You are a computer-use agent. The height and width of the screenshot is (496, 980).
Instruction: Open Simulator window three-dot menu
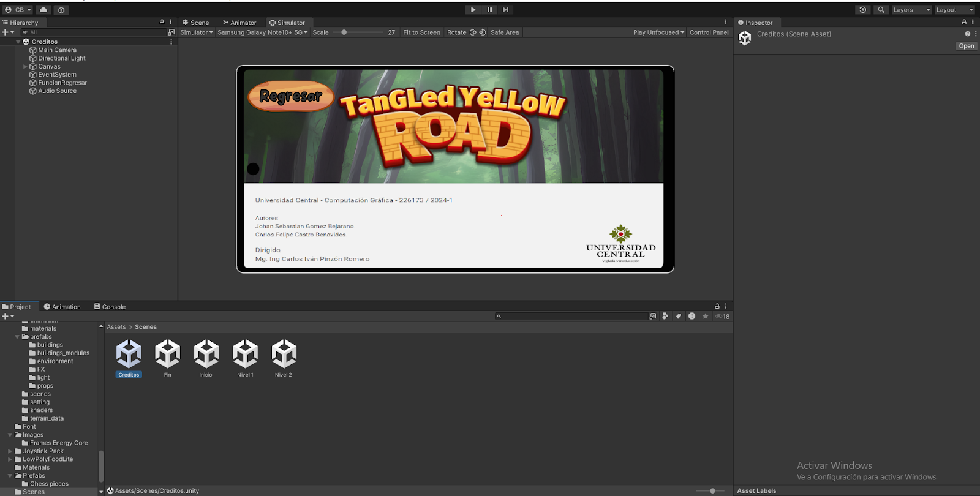click(x=726, y=22)
